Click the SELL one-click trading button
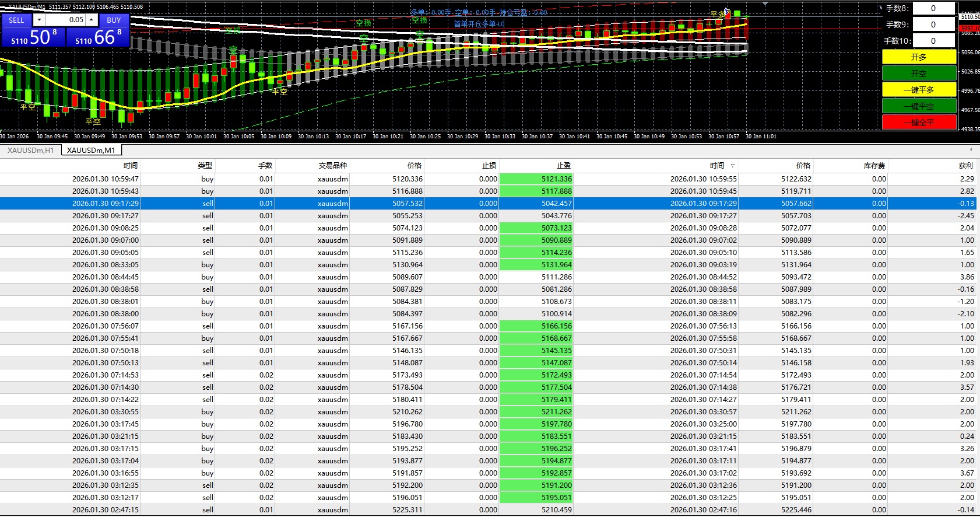 [x=16, y=20]
